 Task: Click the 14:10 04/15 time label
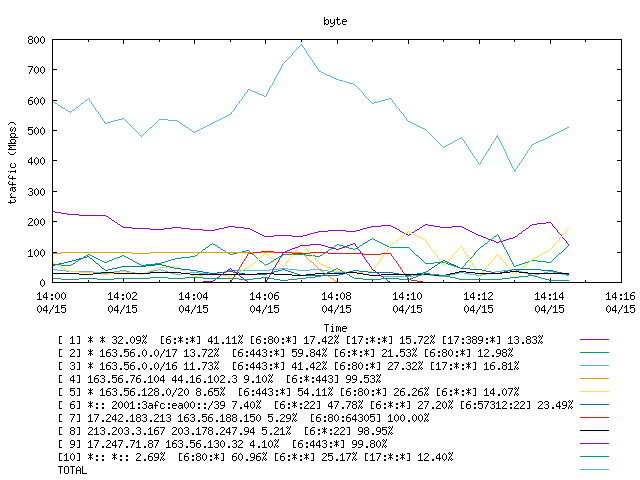407,302
